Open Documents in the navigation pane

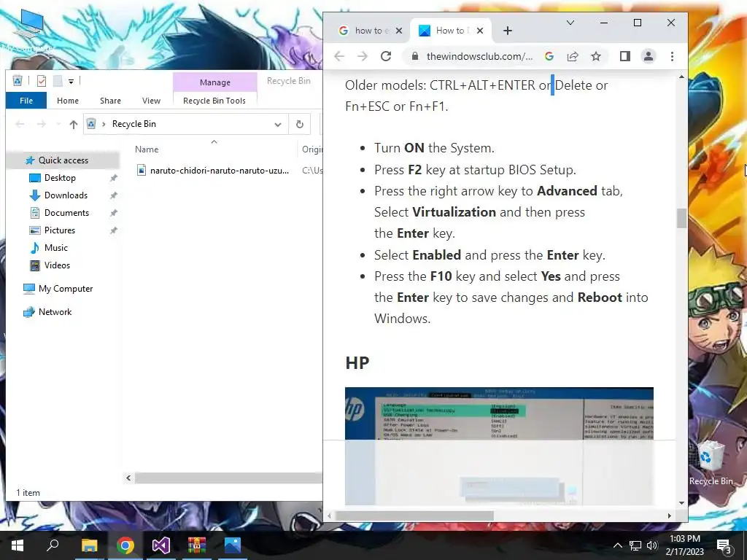(x=66, y=213)
